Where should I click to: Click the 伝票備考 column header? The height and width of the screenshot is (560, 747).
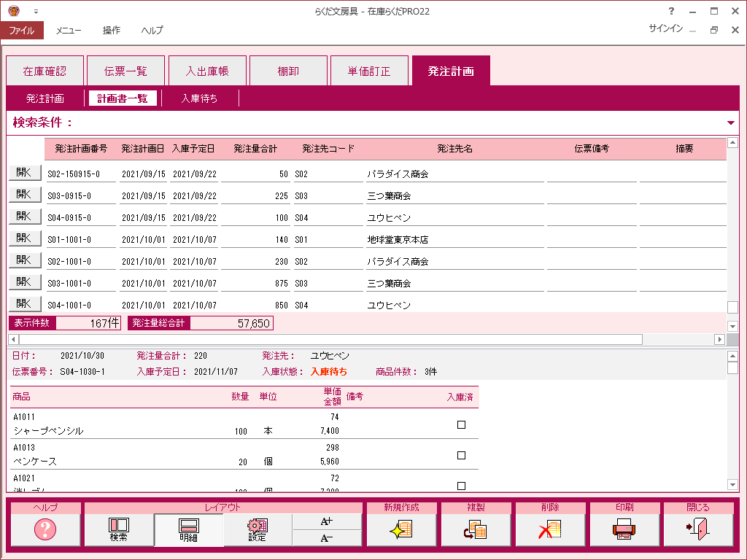(592, 149)
